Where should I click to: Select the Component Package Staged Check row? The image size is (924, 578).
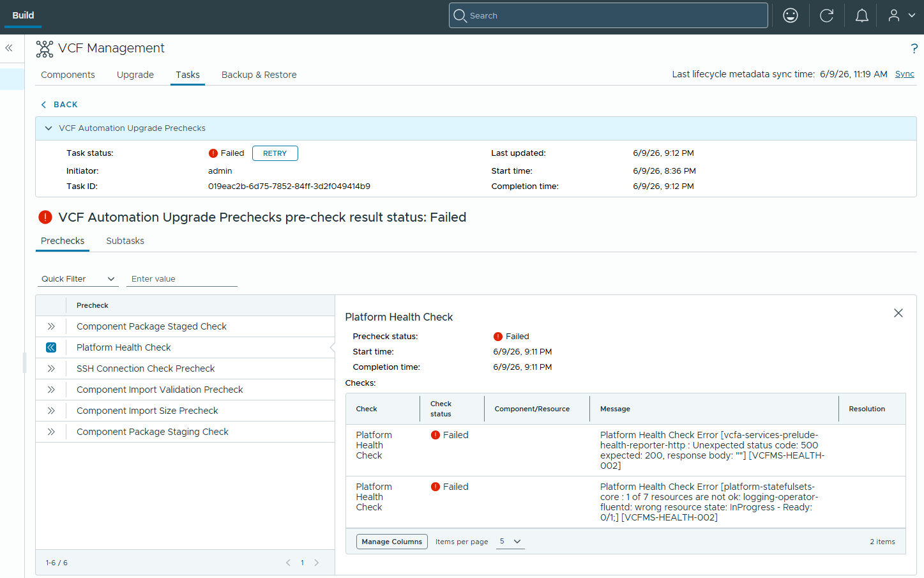tap(185, 326)
